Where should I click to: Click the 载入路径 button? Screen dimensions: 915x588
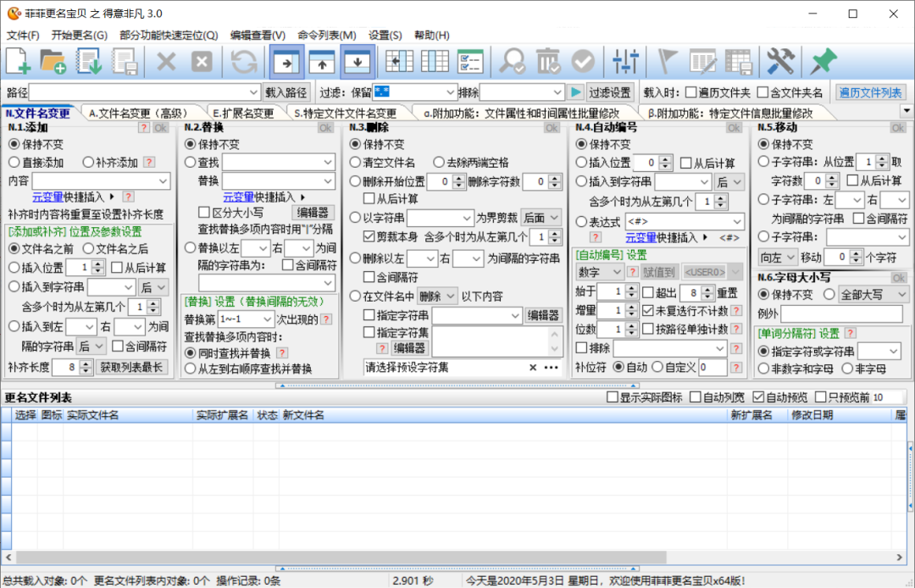pos(286,92)
